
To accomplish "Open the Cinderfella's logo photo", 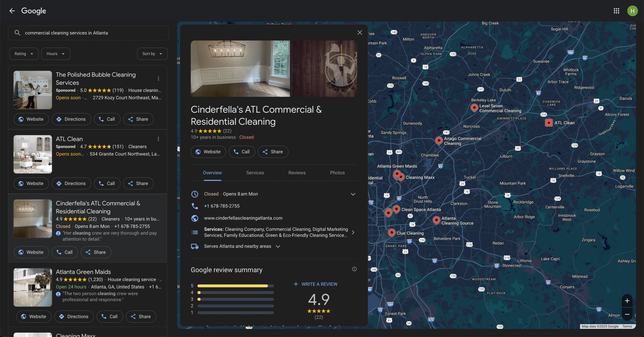I will pos(324,69).
